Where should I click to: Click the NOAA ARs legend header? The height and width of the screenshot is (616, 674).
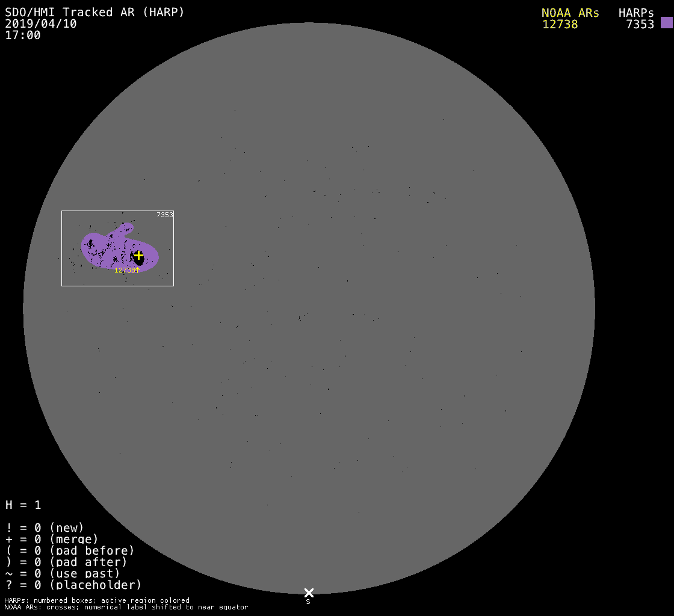point(570,13)
